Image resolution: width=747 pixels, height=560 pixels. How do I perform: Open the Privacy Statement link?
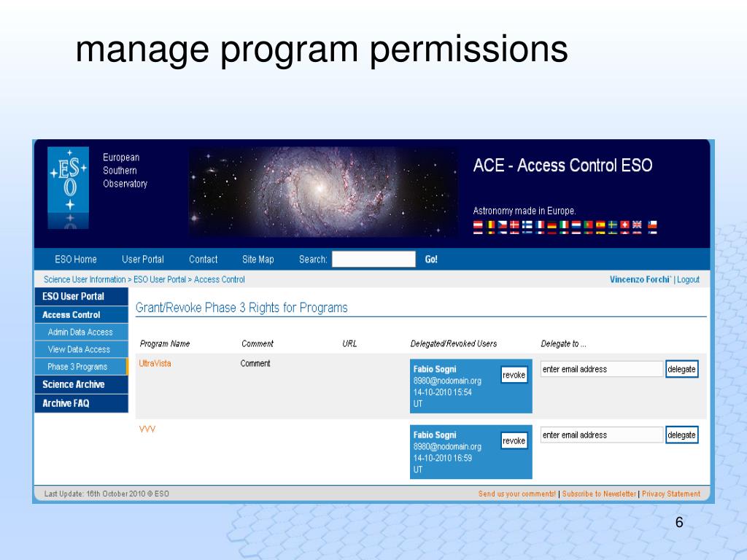[671, 494]
